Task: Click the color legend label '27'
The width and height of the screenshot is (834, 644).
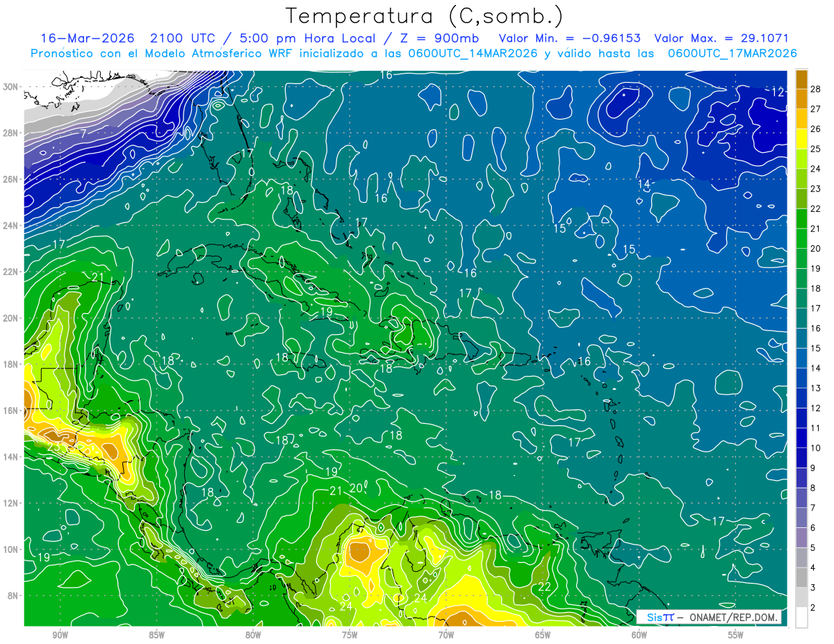Action: [816, 108]
